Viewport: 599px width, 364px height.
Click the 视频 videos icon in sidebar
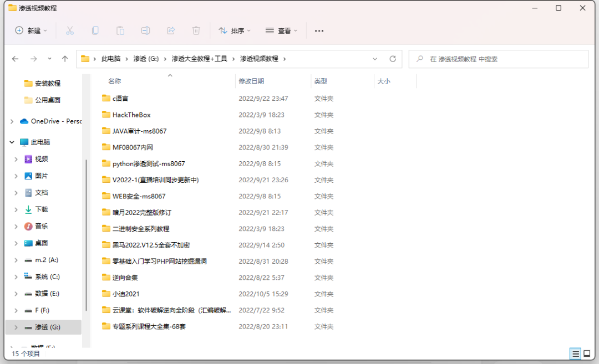28,159
